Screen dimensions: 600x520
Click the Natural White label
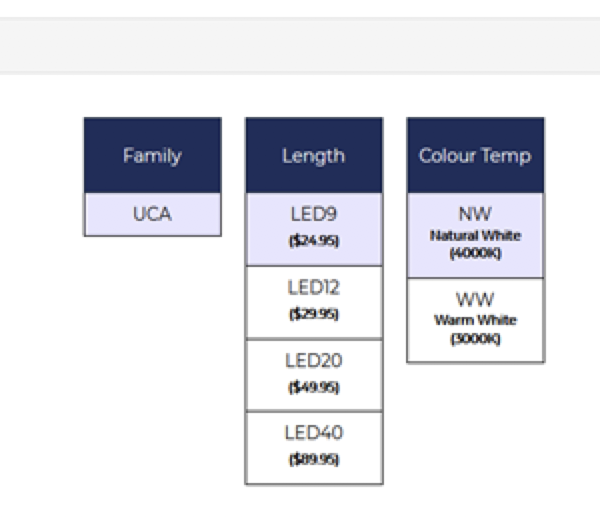coord(475,236)
